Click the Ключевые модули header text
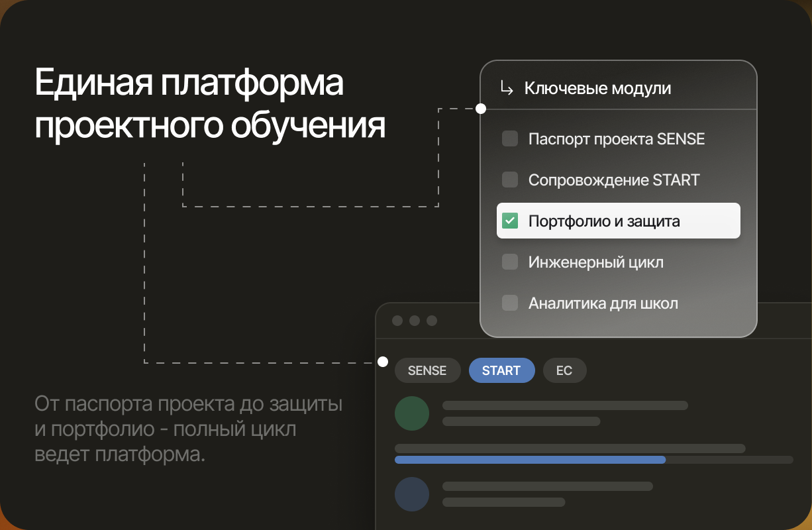812x530 pixels. 597,88
